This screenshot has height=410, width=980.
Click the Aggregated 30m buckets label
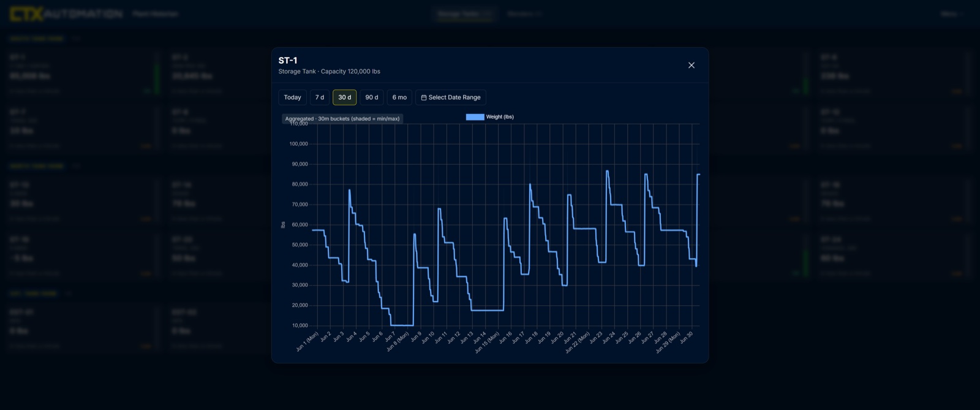[x=342, y=119]
